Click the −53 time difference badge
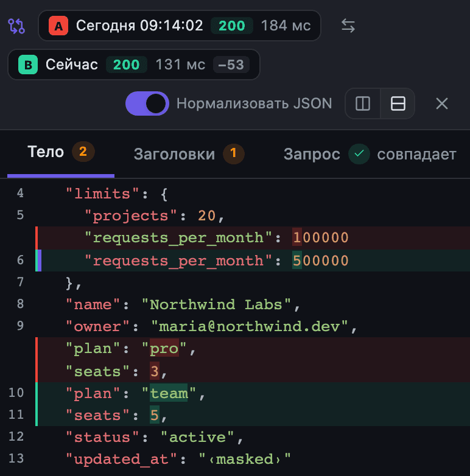 coord(231,65)
